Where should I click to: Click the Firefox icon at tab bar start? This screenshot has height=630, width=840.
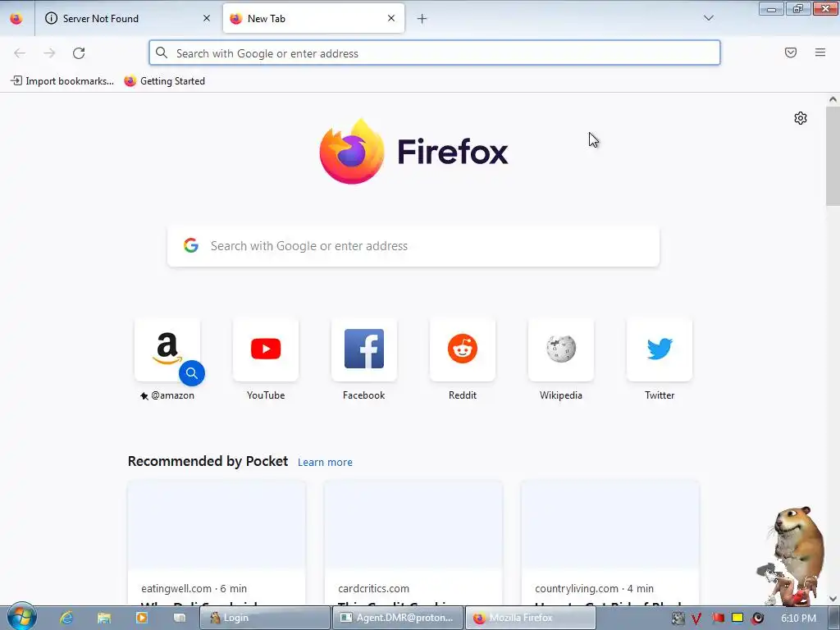[x=16, y=18]
